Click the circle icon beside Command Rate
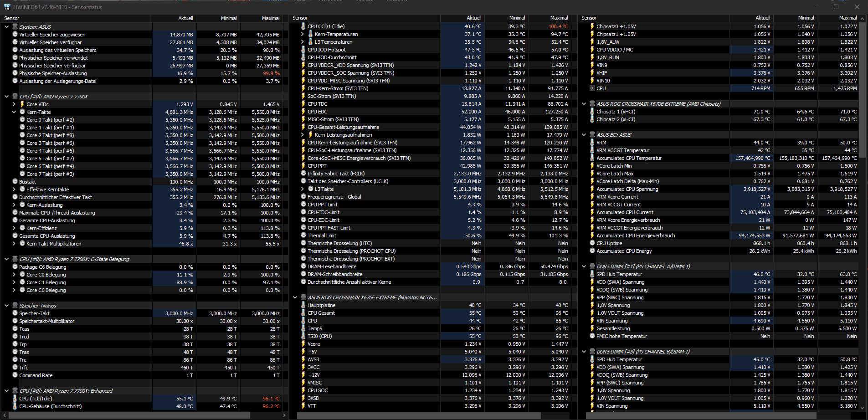868x420 pixels. 15,375
